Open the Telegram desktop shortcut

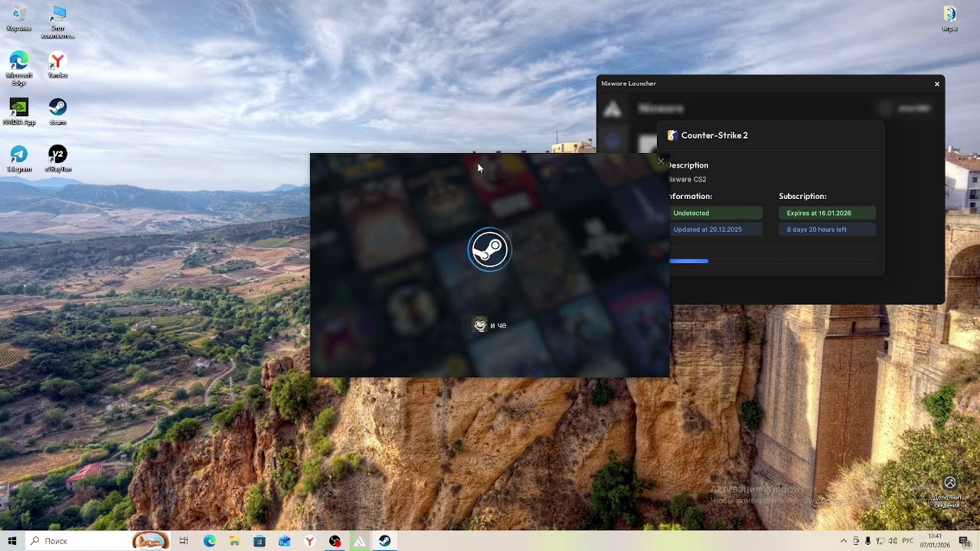point(18,158)
